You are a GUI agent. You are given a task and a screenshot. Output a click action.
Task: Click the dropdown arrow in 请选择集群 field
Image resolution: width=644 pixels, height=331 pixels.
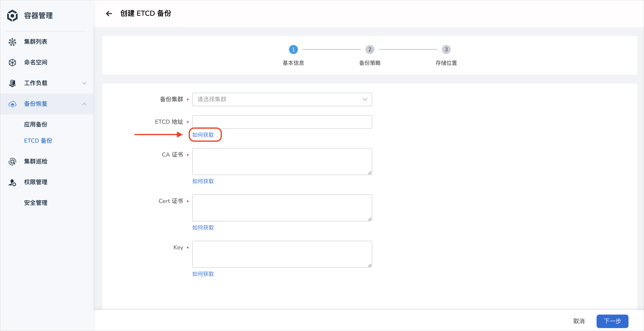pyautogui.click(x=365, y=99)
